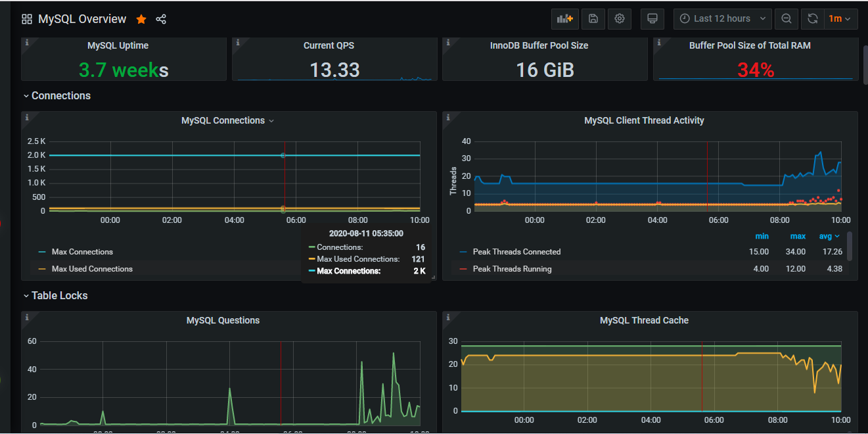Open the MySQL Questions panel title menu
The width and height of the screenshot is (868, 434).
(223, 320)
